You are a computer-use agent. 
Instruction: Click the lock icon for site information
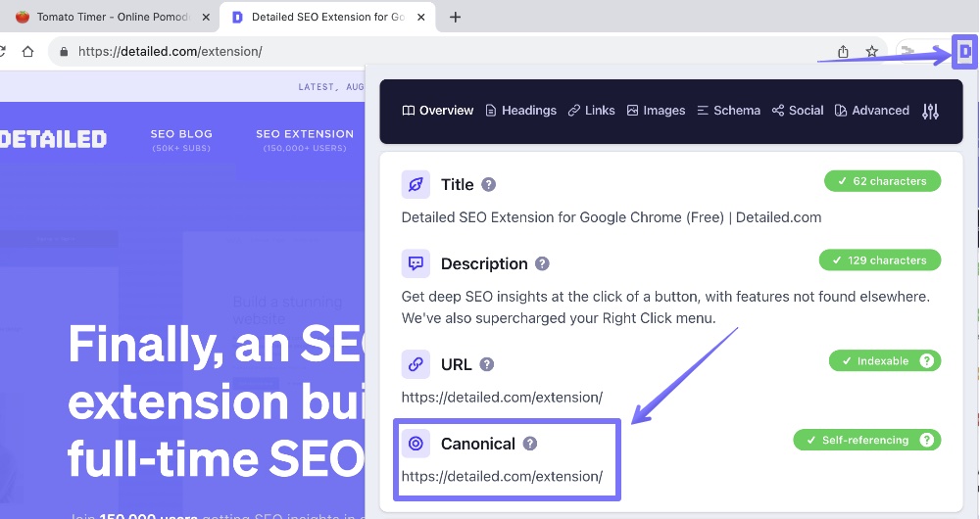click(x=63, y=52)
